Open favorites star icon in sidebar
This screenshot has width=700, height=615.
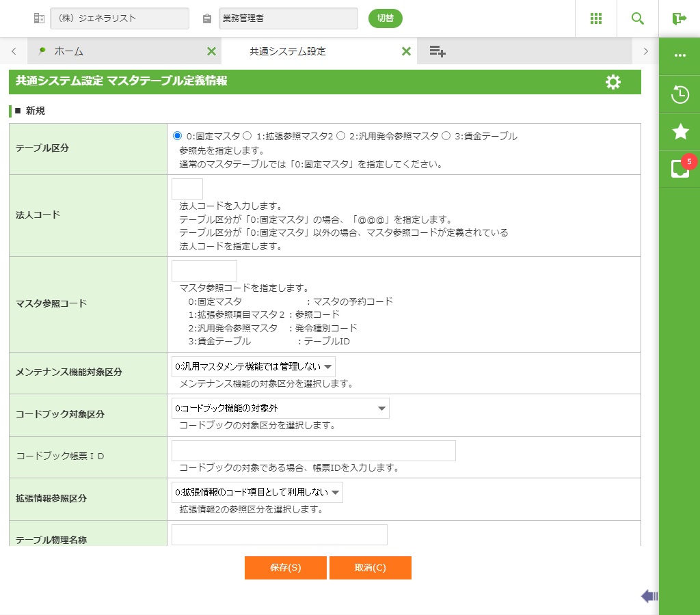679,132
